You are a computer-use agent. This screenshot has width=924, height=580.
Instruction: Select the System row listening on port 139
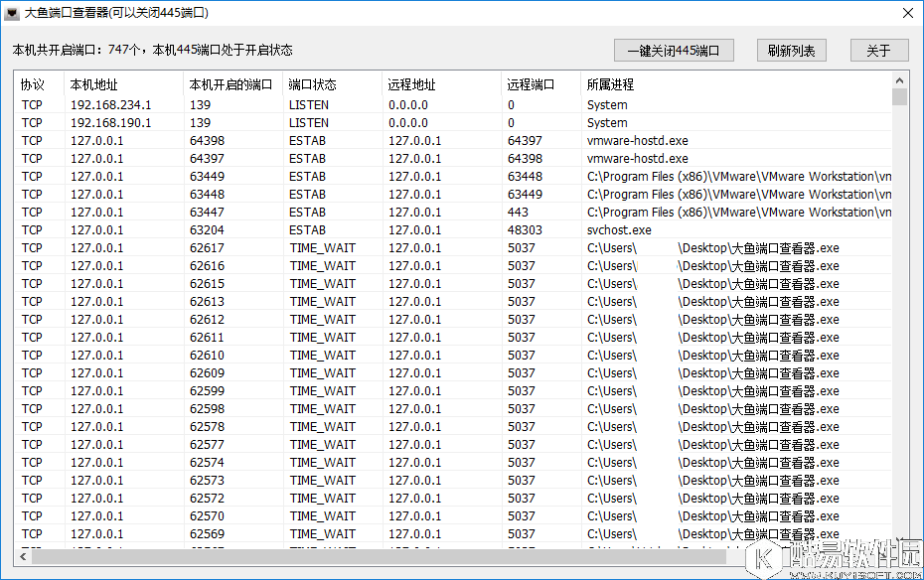[x=298, y=104]
